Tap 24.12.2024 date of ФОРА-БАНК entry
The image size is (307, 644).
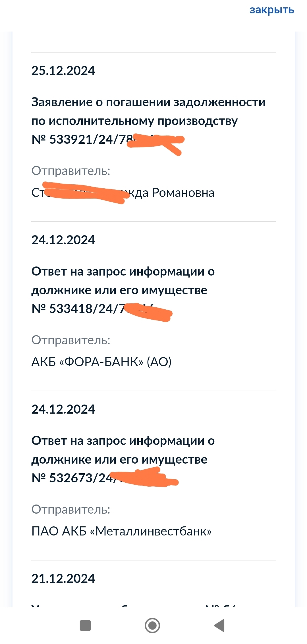pos(63,240)
